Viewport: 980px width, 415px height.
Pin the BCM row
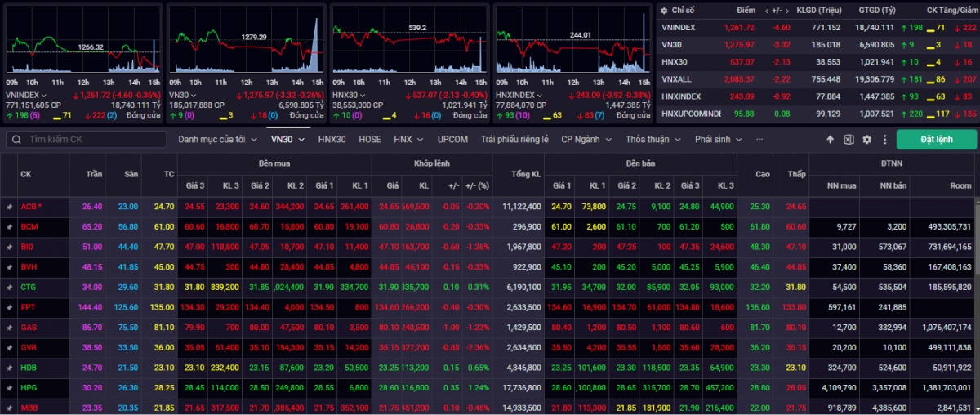[9, 227]
